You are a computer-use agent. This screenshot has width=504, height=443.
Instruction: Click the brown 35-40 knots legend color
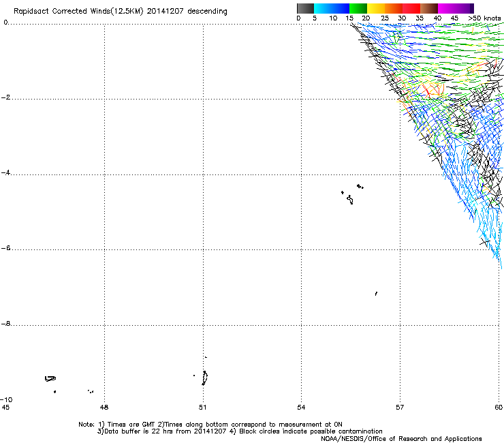pos(429,8)
